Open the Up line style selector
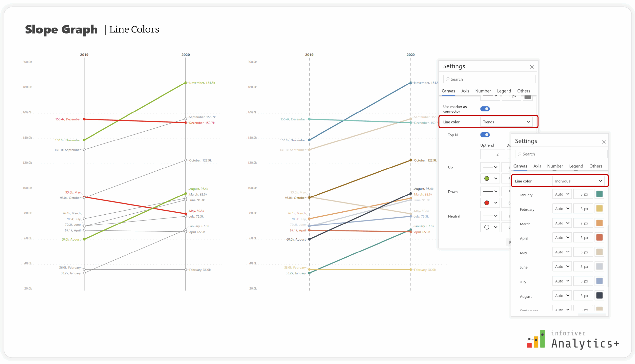This screenshot has height=364, width=635. coord(490,167)
